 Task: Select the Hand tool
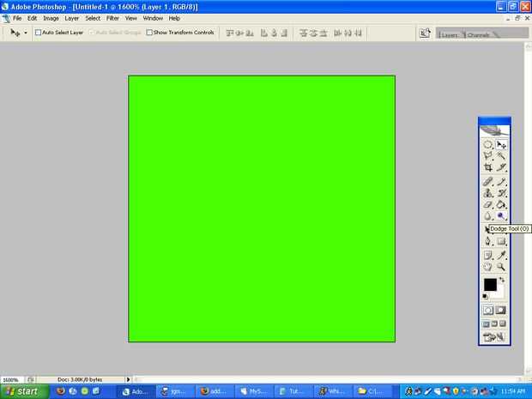tap(488, 267)
